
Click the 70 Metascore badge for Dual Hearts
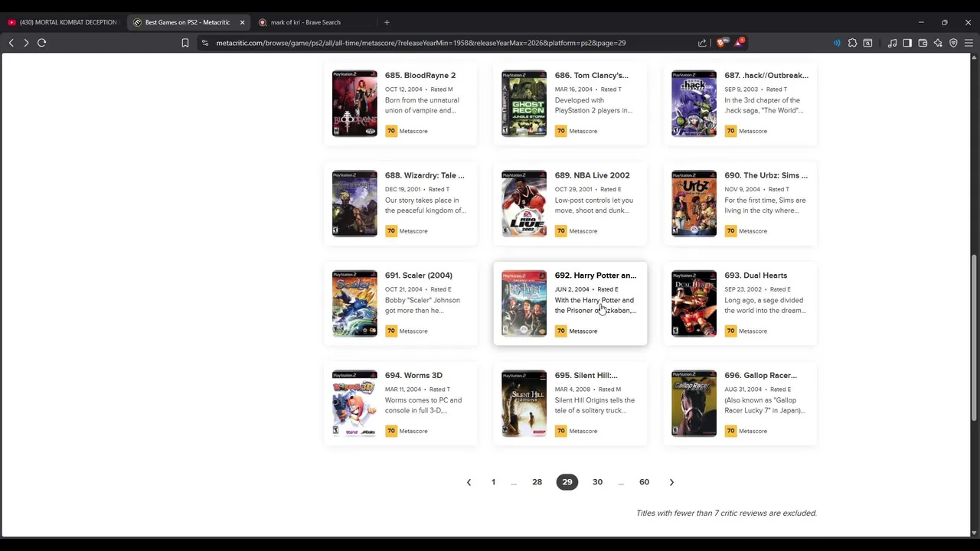point(730,331)
